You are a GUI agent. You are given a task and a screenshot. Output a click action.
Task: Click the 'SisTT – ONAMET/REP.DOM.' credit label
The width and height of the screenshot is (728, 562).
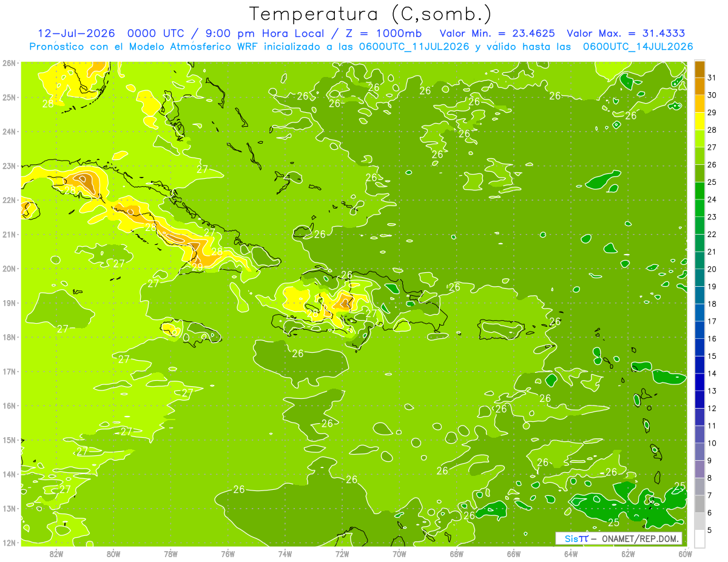[x=619, y=538]
